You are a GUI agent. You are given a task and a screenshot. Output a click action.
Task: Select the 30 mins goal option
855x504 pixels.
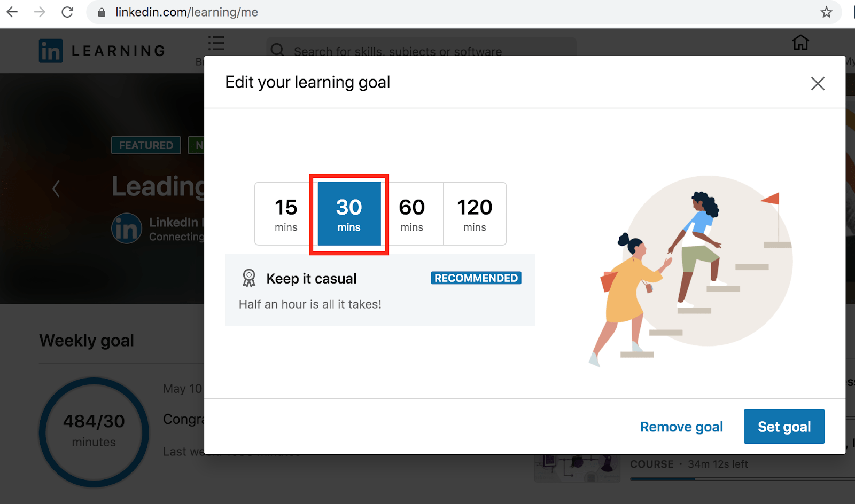[349, 214]
